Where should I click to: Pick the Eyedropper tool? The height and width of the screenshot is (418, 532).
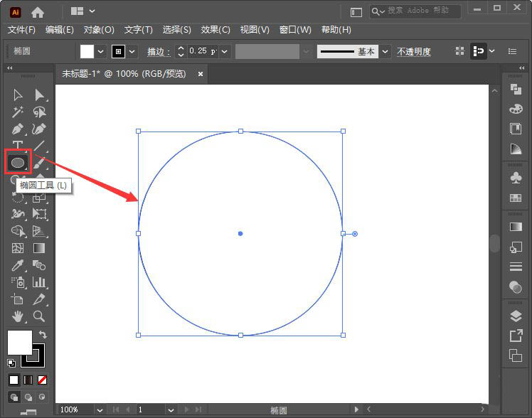pos(18,265)
